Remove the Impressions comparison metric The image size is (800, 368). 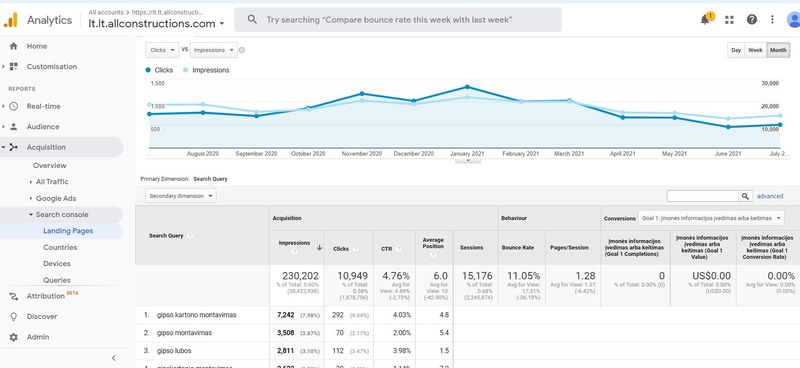point(242,50)
